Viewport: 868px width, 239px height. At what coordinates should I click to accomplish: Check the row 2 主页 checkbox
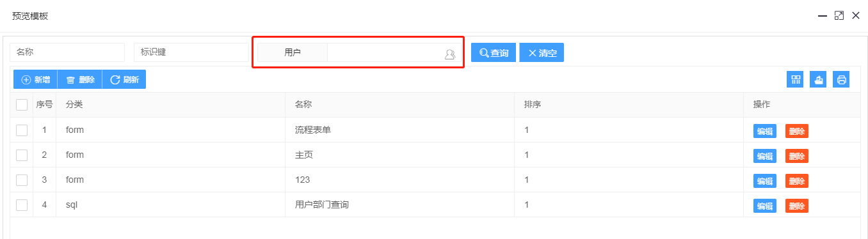[x=22, y=155]
